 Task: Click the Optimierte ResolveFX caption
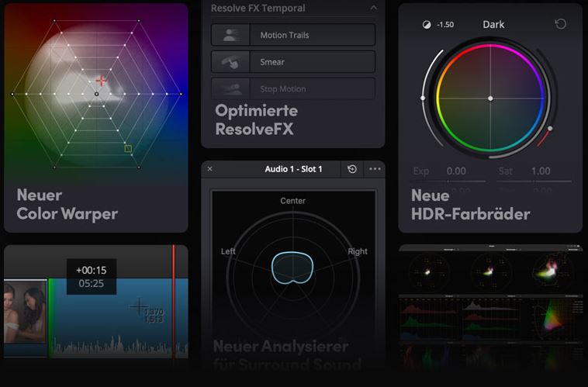tap(257, 119)
